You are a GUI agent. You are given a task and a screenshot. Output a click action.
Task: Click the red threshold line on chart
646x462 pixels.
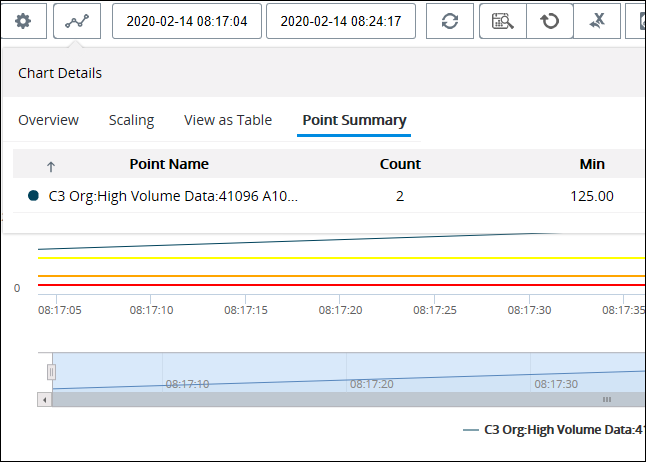(x=341, y=285)
